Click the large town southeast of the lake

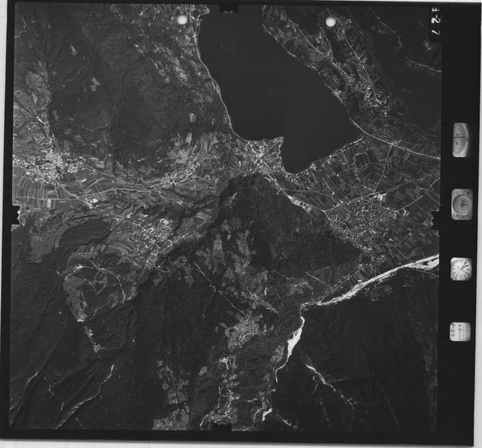[359, 218]
